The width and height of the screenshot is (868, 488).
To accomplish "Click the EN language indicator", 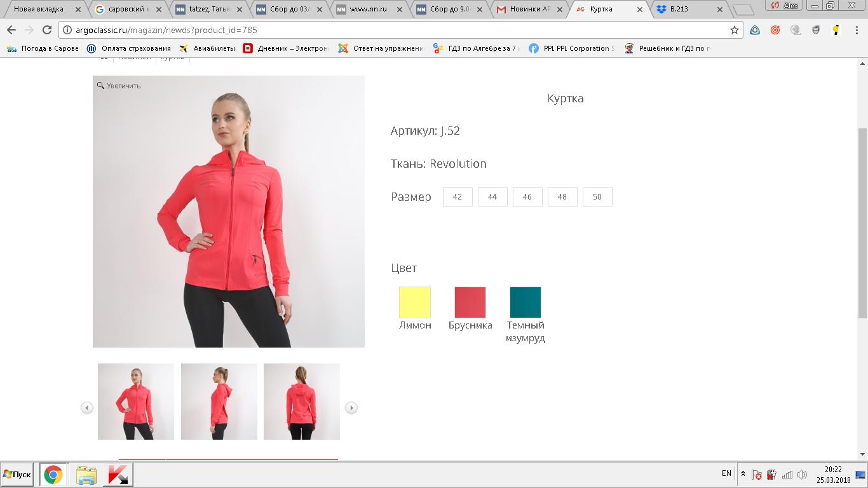I will pyautogui.click(x=726, y=473).
